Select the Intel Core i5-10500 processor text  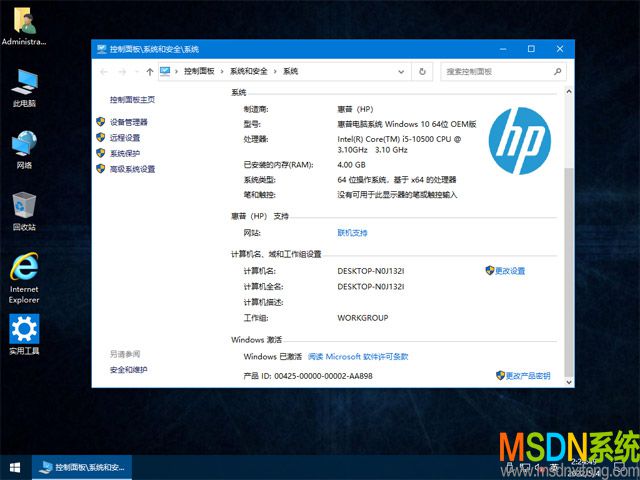(x=399, y=144)
